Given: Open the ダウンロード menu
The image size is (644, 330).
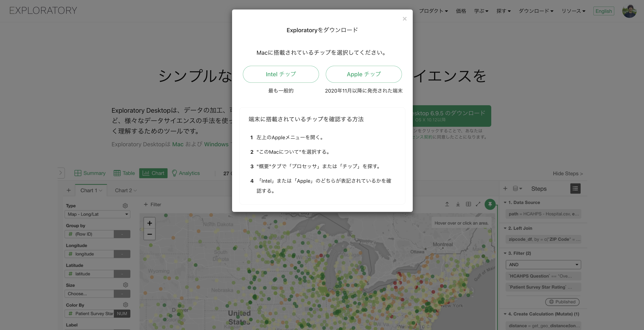Looking at the screenshot, I should pos(536,11).
